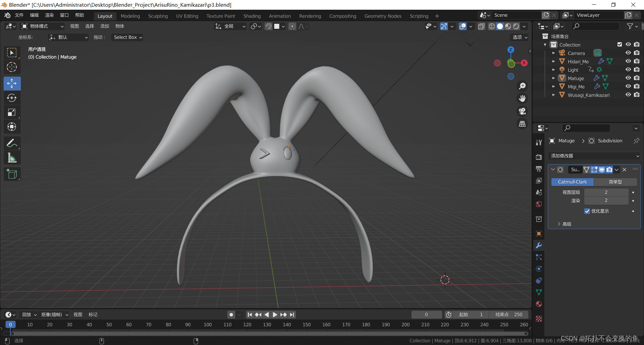This screenshot has width=644, height=345.
Task: Activate the Transform tool
Action: (x=12, y=127)
